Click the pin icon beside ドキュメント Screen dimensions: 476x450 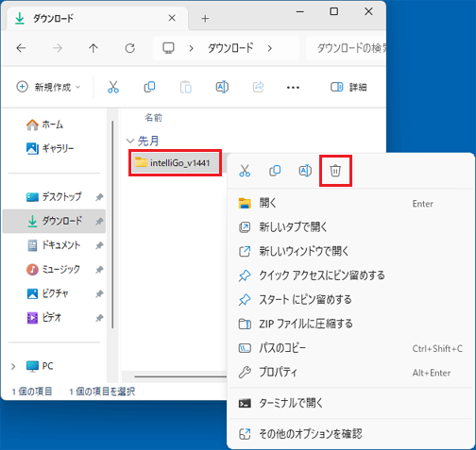click(x=99, y=245)
